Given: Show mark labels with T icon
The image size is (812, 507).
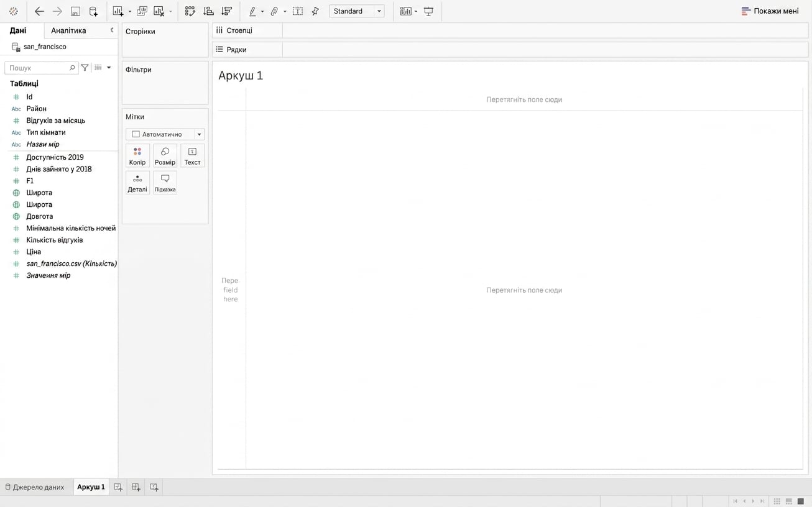Looking at the screenshot, I should click(298, 11).
